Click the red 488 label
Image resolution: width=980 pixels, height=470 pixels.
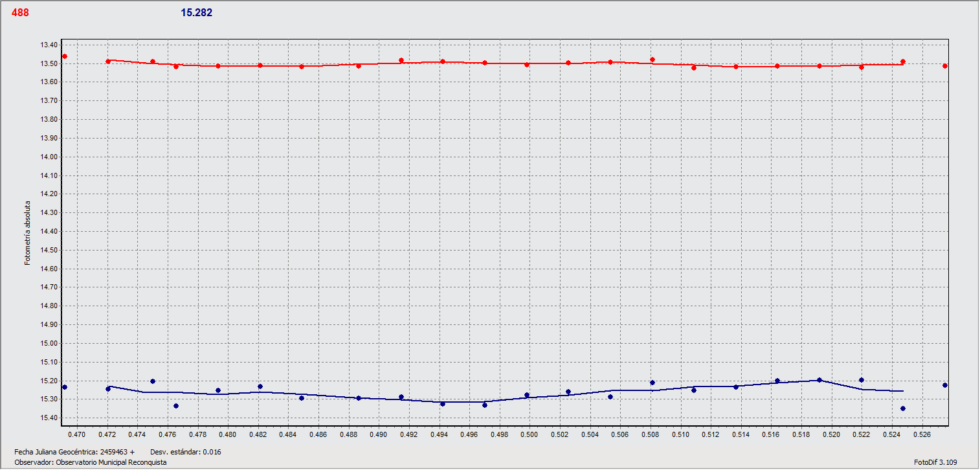pyautogui.click(x=20, y=12)
